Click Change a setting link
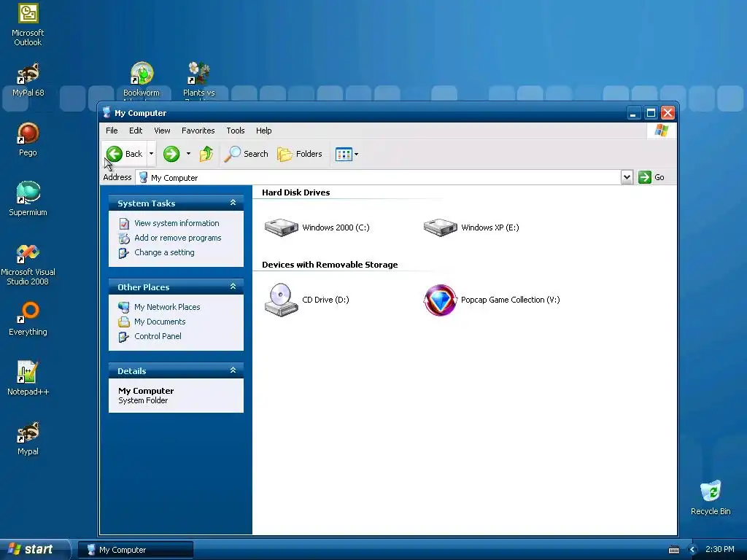 pos(164,252)
